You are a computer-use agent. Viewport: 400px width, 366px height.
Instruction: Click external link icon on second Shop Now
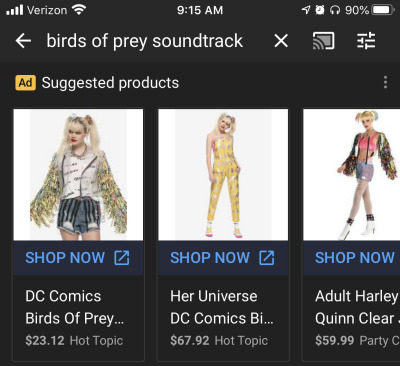pos(267,258)
